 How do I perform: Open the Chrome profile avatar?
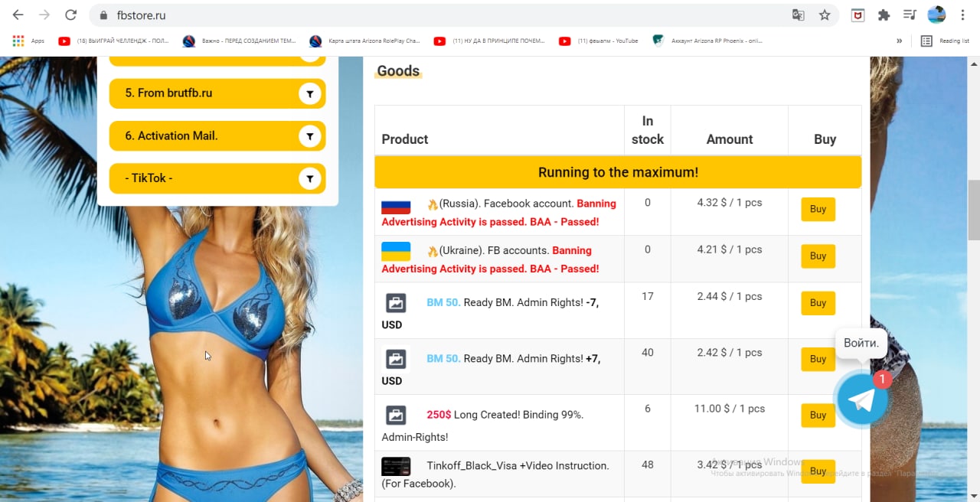tap(936, 15)
